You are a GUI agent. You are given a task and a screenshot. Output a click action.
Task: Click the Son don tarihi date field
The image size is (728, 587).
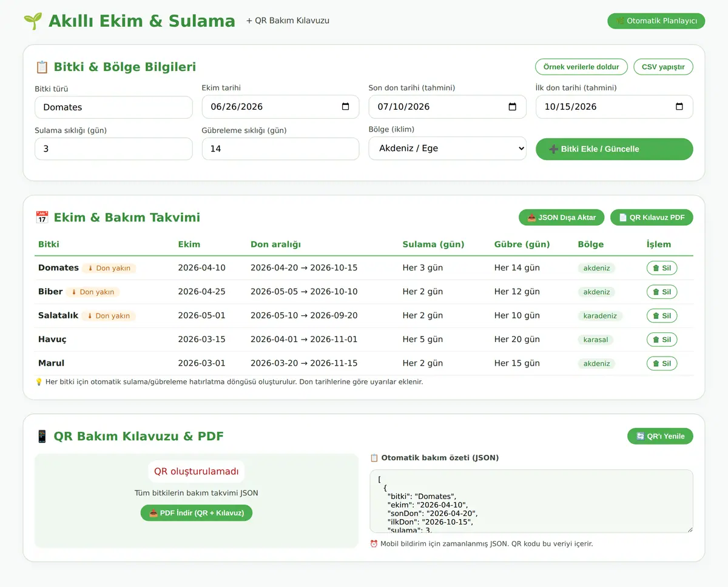coord(447,107)
